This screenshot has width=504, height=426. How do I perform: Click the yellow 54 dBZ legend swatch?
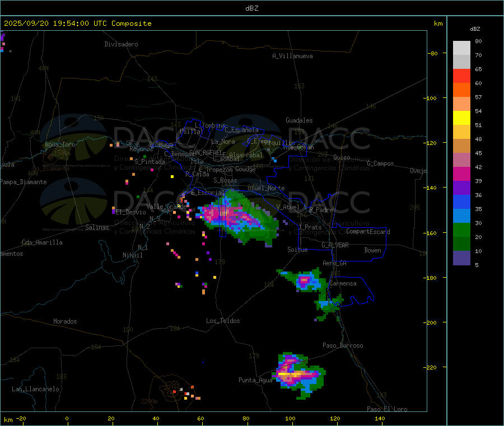pyautogui.click(x=461, y=118)
